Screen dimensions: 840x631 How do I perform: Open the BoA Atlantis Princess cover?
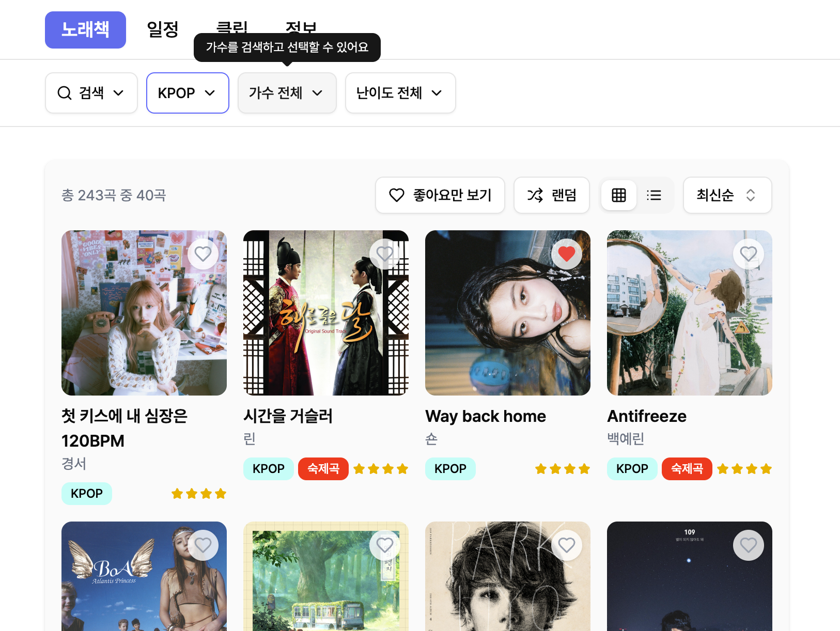144,576
